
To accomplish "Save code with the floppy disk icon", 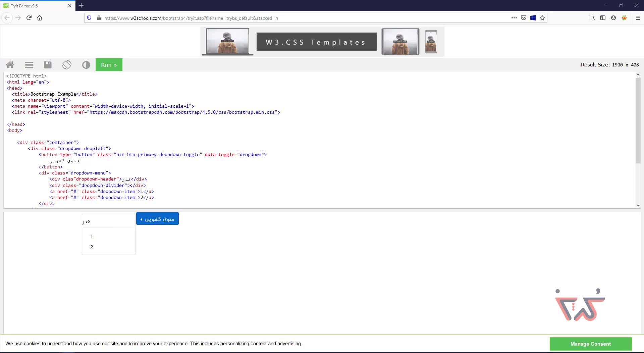I will [48, 65].
